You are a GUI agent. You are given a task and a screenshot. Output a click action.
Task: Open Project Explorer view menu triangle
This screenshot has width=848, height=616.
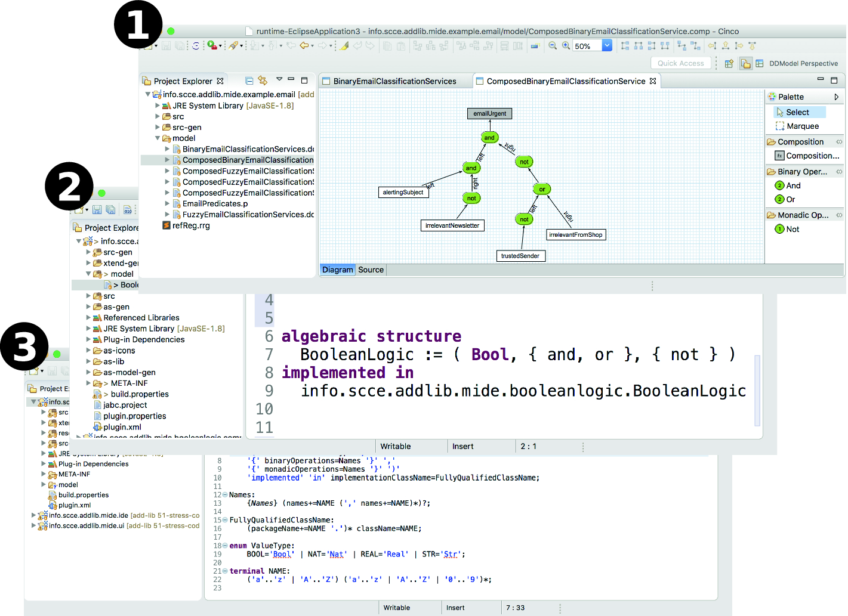pos(279,79)
